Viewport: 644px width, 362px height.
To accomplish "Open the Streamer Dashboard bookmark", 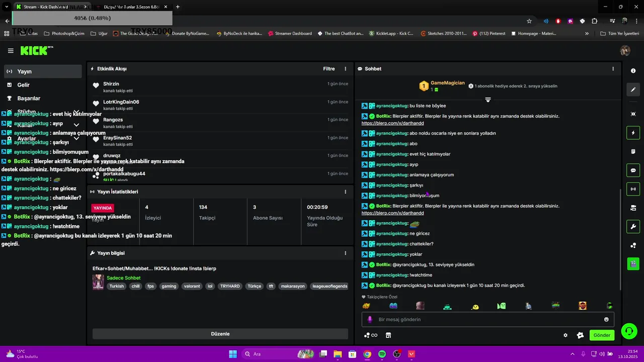I will pos(290,33).
